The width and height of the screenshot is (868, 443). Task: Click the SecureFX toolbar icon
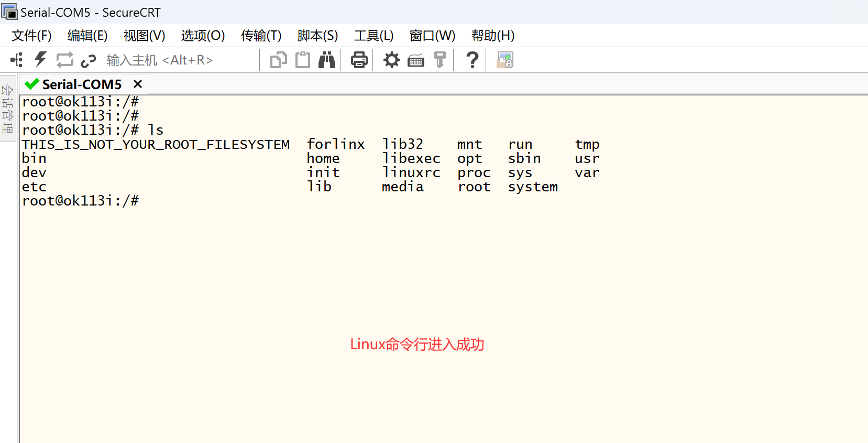[x=505, y=60]
